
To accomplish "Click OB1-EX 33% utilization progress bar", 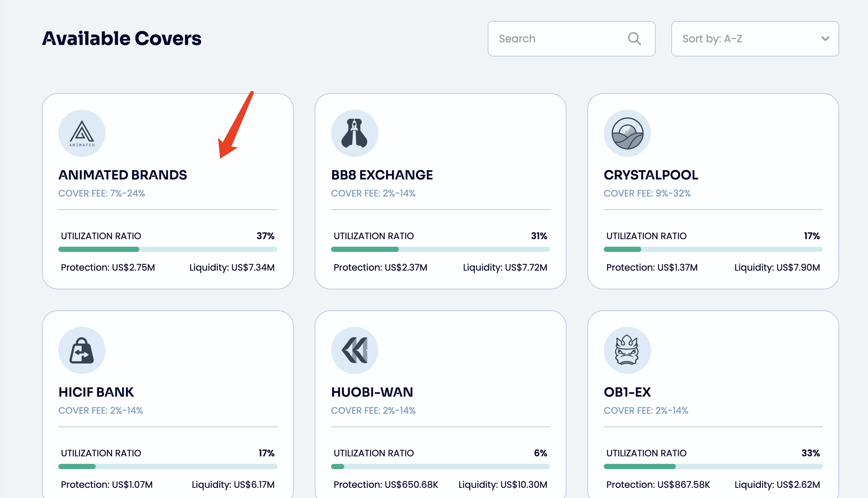I will (713, 467).
